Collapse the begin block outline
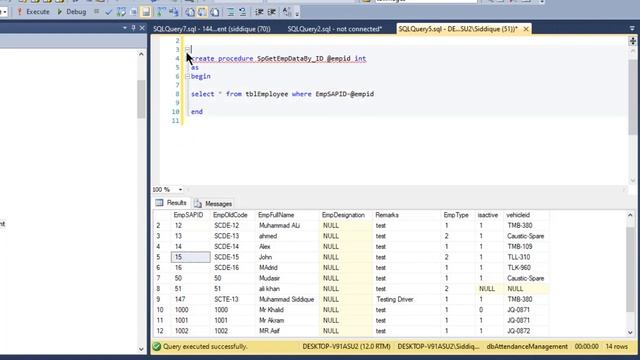This screenshot has width=640, height=360. coord(187,76)
